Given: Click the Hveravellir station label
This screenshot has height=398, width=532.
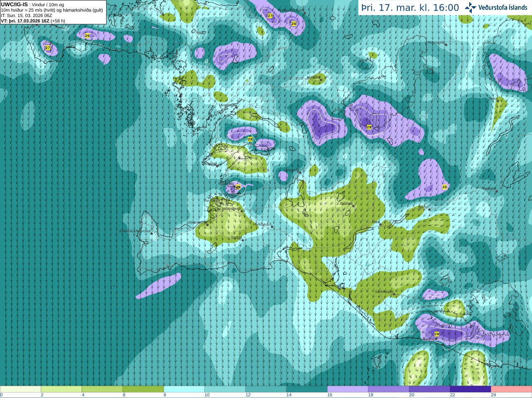Looking at the screenshot, I should (436, 42).
